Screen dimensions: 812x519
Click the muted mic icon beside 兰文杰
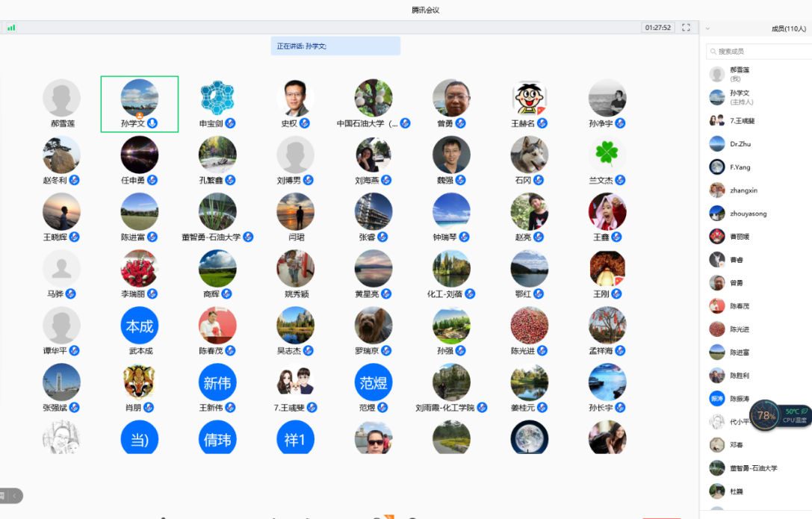(x=619, y=180)
